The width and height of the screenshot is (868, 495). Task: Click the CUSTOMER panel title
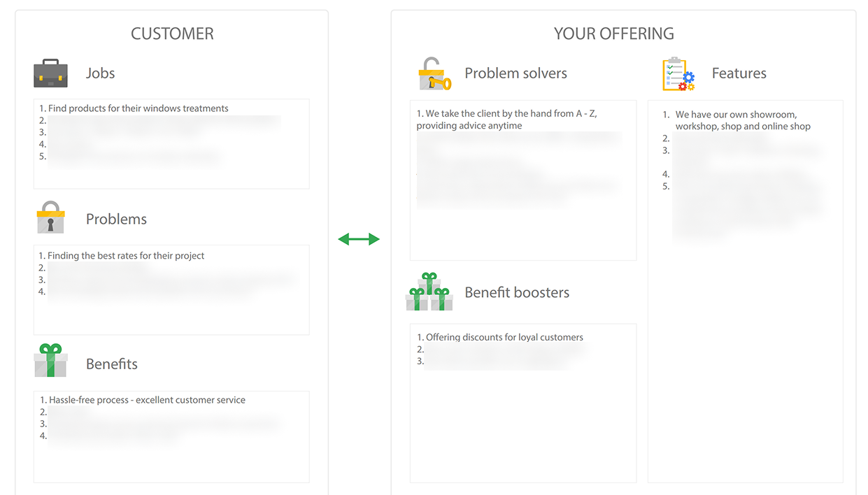tap(172, 34)
